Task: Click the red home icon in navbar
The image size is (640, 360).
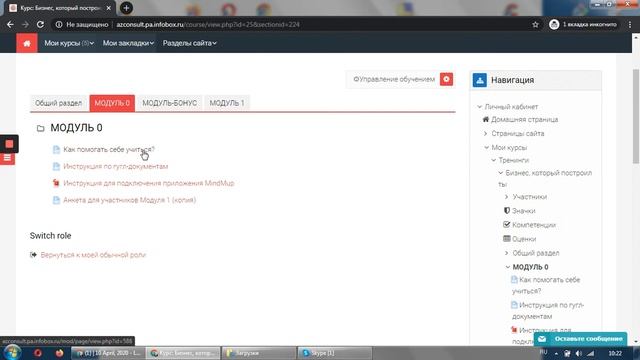Action: tap(27, 43)
